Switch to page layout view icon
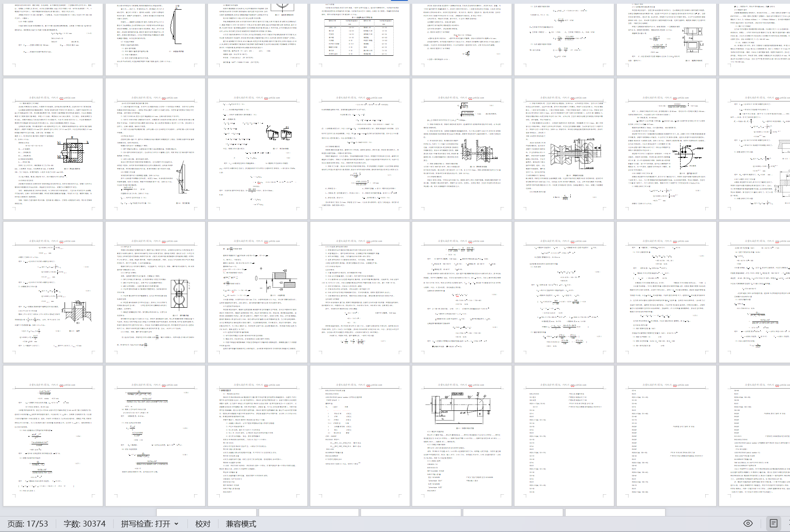The image size is (790, 532). [774, 523]
